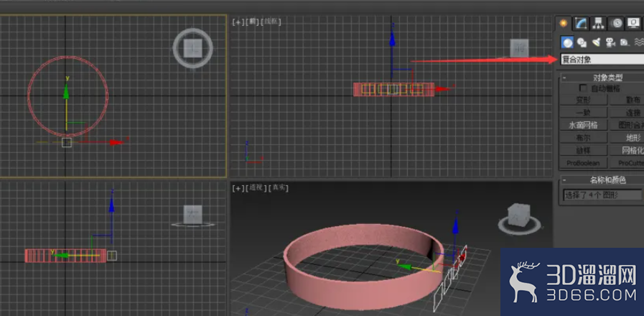Open the front viewport 前 view label menu
This screenshot has height=316, width=644.
253,22
